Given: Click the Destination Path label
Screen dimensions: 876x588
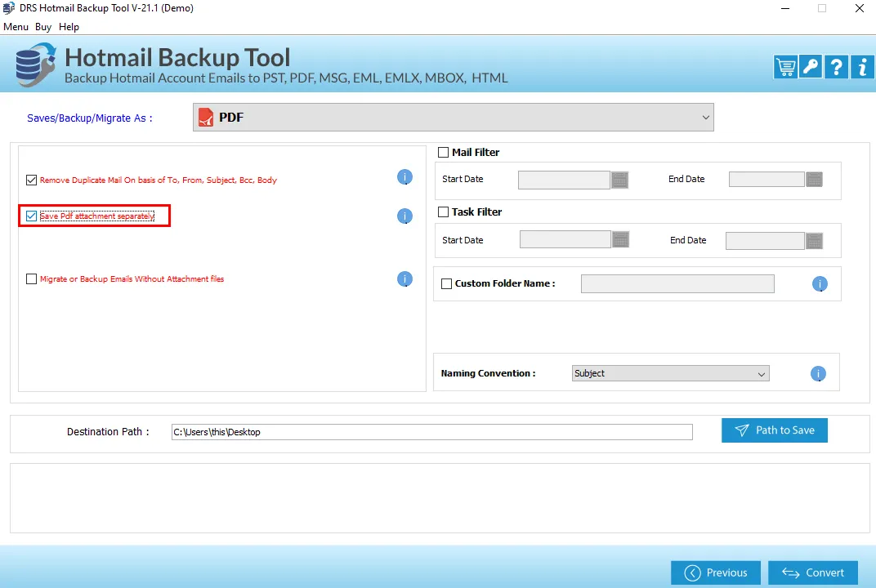Looking at the screenshot, I should coord(108,432).
